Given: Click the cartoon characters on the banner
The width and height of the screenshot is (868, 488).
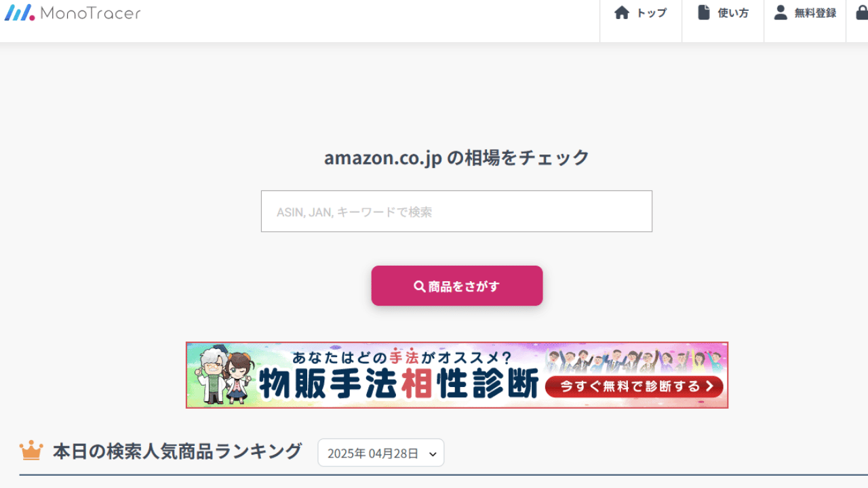Looking at the screenshot, I should 225,376.
